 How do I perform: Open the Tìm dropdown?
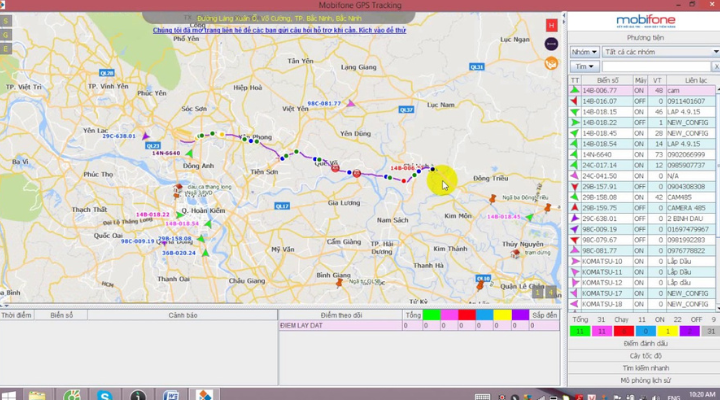(x=584, y=67)
